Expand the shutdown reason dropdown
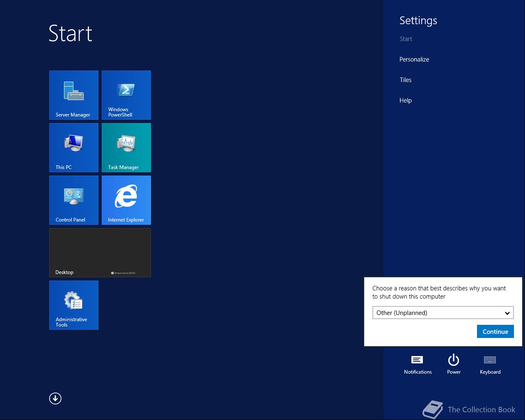 pyautogui.click(x=443, y=313)
